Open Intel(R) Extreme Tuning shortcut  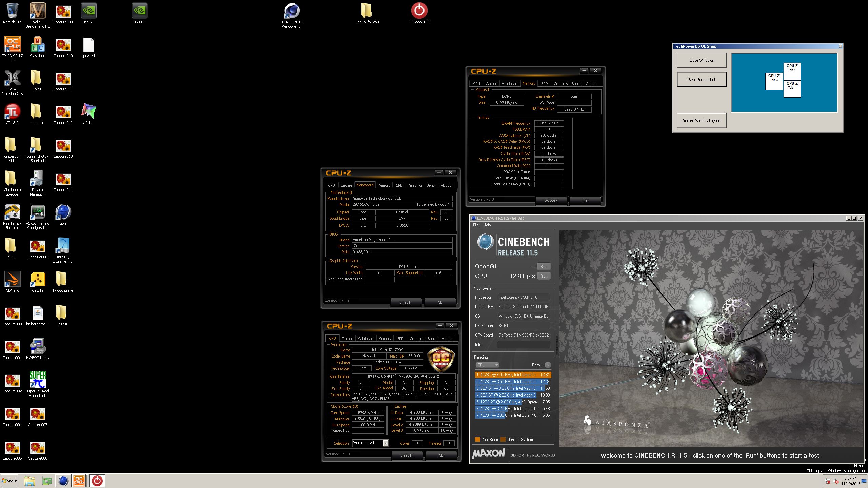pyautogui.click(x=63, y=250)
